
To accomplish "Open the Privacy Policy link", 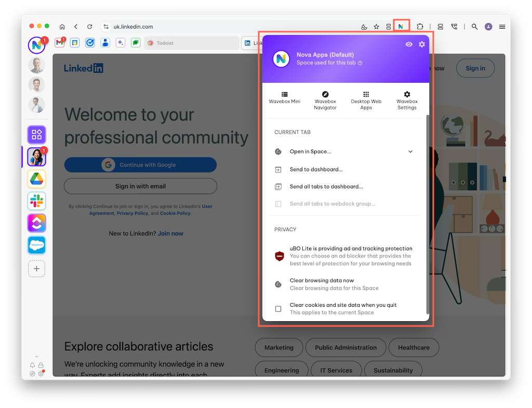I will (132, 213).
